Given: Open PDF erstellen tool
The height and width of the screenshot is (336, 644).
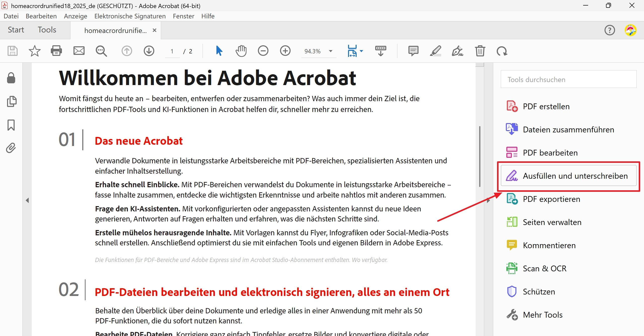Looking at the screenshot, I should click(569, 106).
